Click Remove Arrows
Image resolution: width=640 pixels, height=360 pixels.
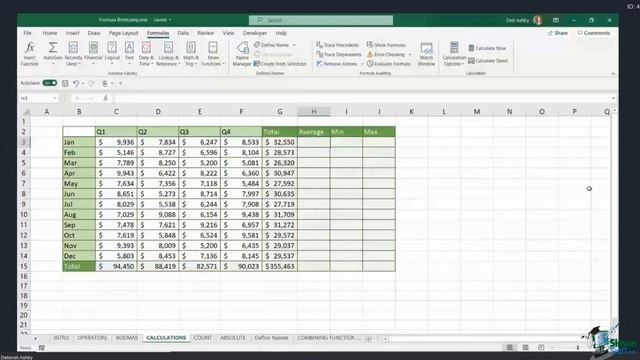click(337, 64)
